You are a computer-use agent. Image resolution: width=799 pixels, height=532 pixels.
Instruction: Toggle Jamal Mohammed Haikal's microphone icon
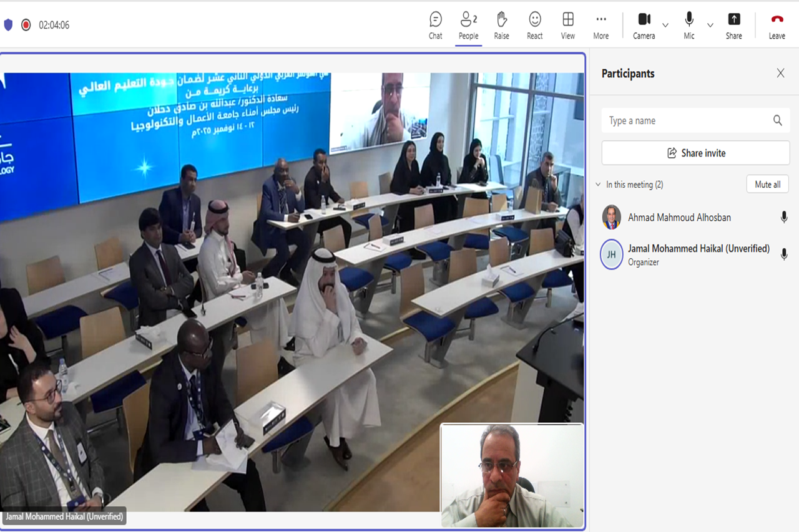(783, 254)
